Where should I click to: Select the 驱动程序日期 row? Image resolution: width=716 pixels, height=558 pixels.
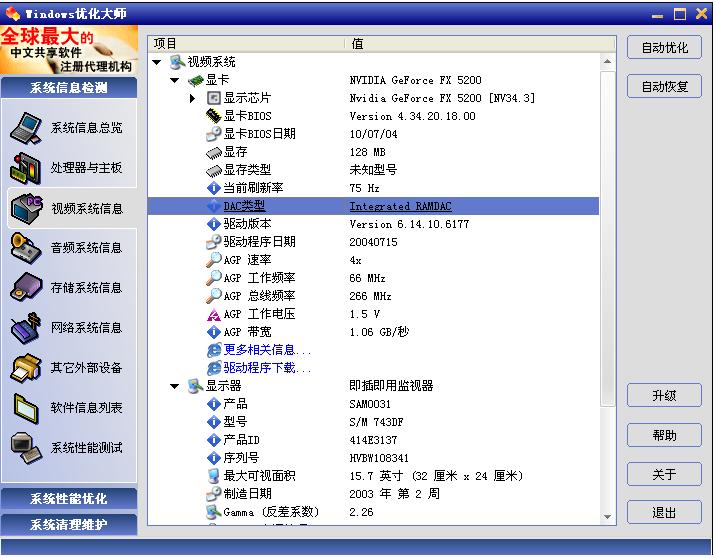[x=373, y=242]
